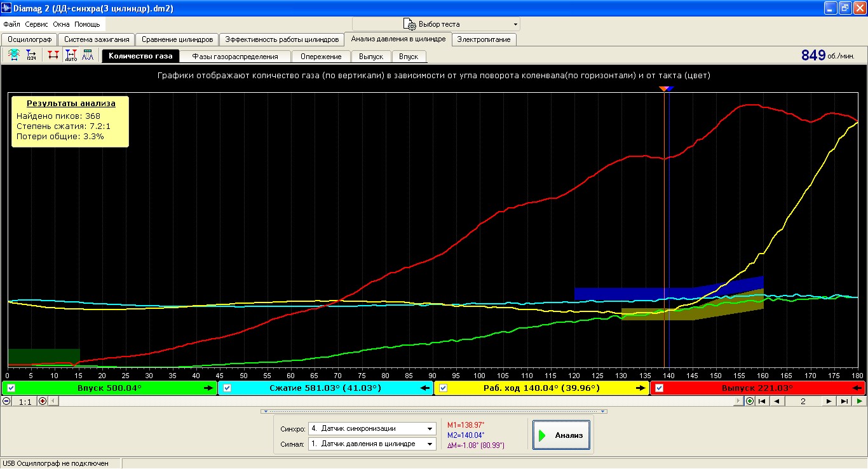
Task: Click the green plus icon near frame navigation
Action: pyautogui.click(x=750, y=401)
